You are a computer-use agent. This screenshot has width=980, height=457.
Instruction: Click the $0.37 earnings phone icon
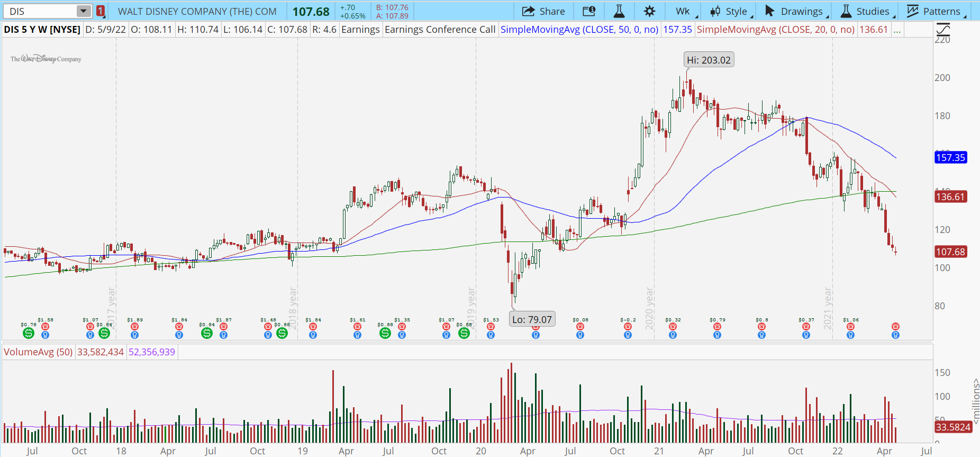pos(806,327)
